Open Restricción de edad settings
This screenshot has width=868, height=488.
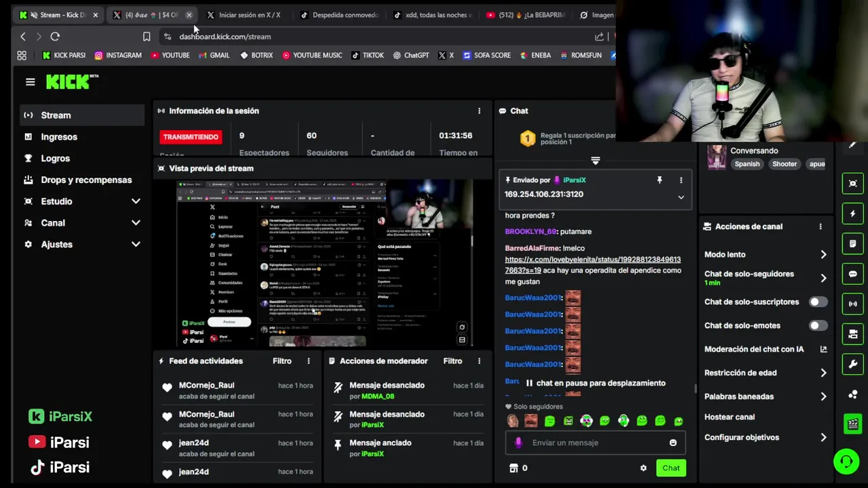766,373
